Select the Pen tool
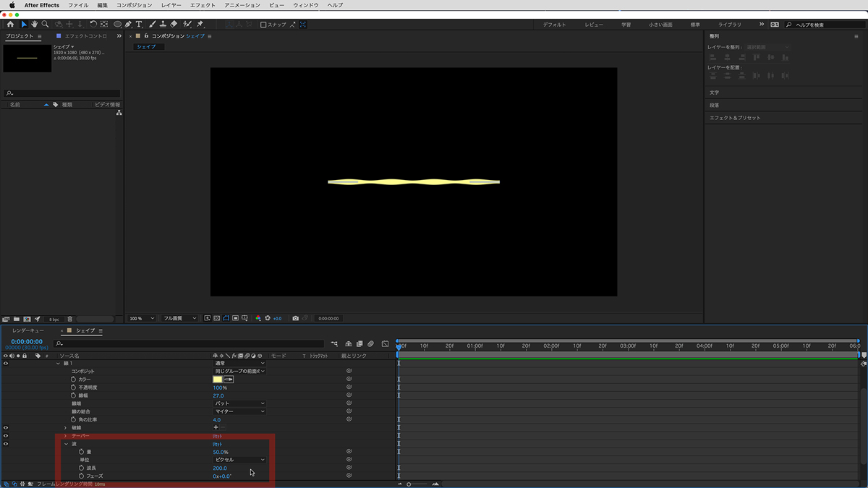The width and height of the screenshot is (868, 488). pos(128,25)
